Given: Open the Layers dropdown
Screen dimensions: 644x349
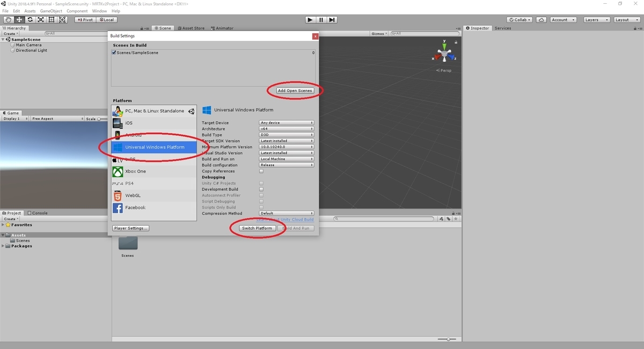Looking at the screenshot, I should tap(596, 20).
